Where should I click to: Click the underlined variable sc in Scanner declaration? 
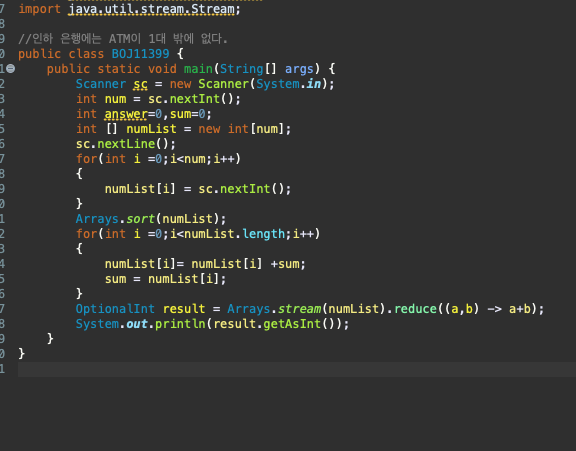140,84
